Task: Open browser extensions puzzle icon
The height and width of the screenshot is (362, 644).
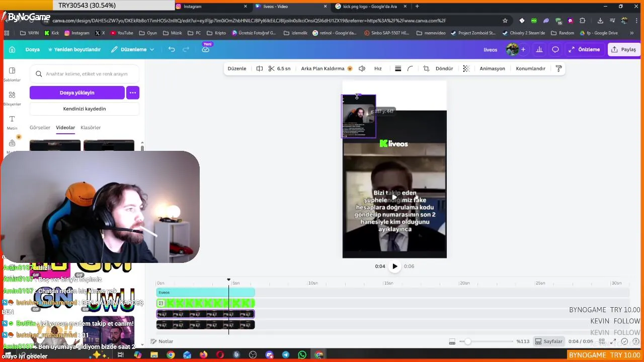Action: (583, 21)
